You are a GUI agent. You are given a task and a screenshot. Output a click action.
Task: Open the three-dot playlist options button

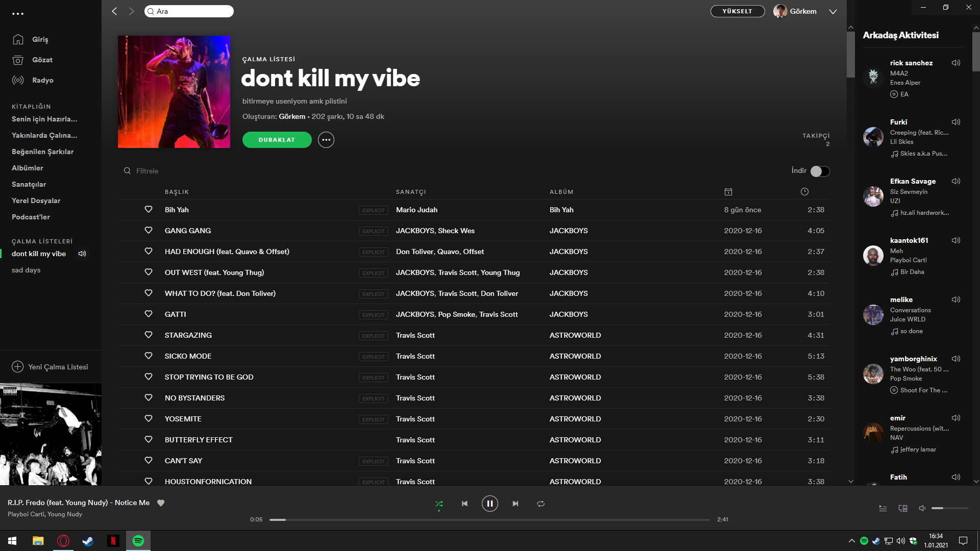[326, 140]
